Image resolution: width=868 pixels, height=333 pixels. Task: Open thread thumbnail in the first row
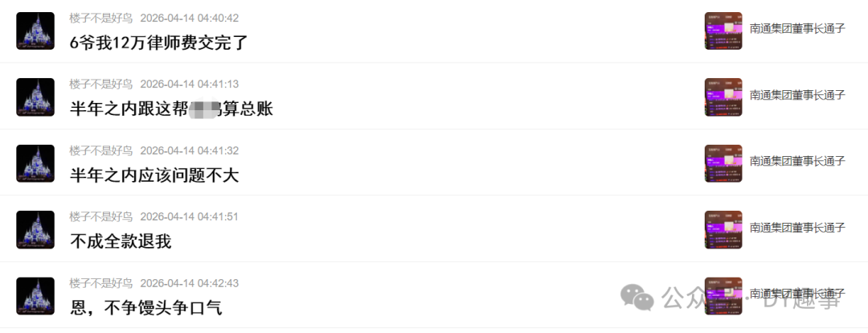click(x=723, y=31)
